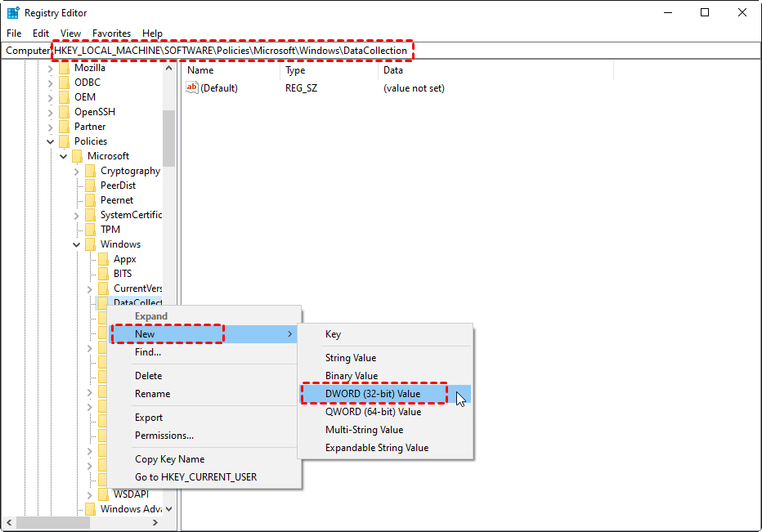The image size is (762, 532).
Task: Collapse the Microsoft tree branch
Action: (63, 155)
